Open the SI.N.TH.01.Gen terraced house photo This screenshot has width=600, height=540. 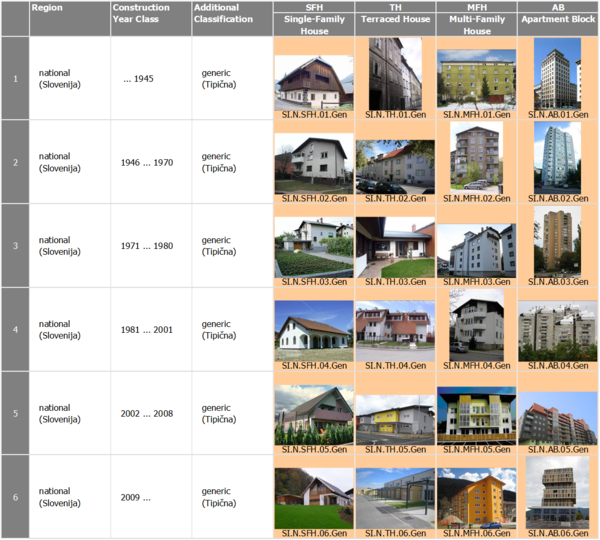pyautogui.click(x=395, y=74)
